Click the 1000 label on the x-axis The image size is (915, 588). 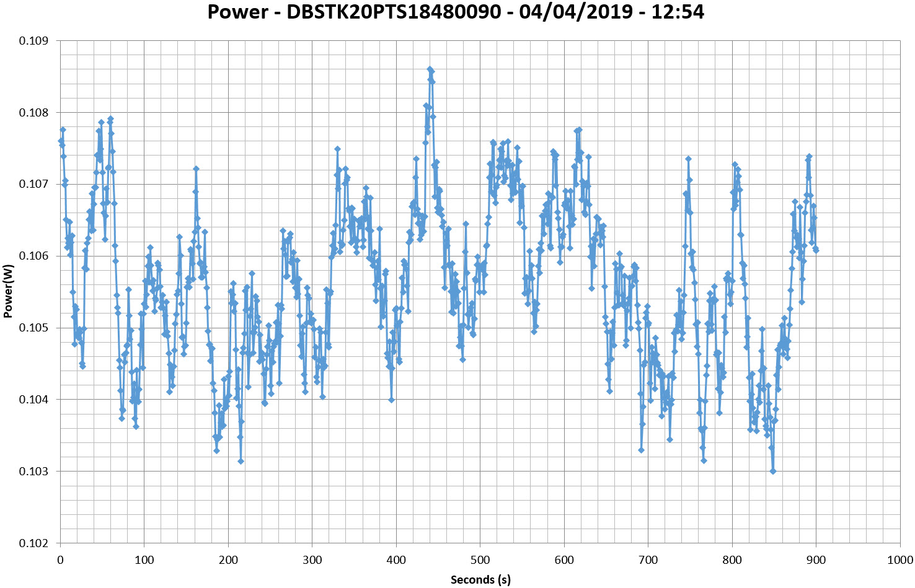tap(900, 561)
